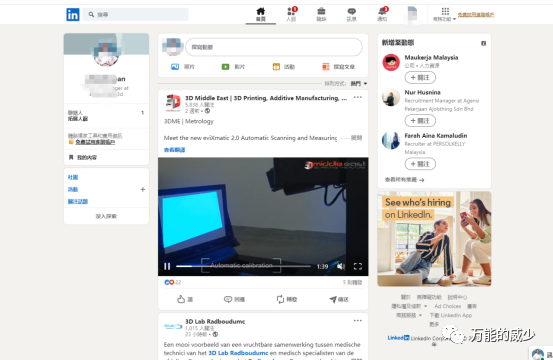The image size is (553, 360).
Task: Click the Discover more button in the left sidebar
Action: click(x=106, y=216)
